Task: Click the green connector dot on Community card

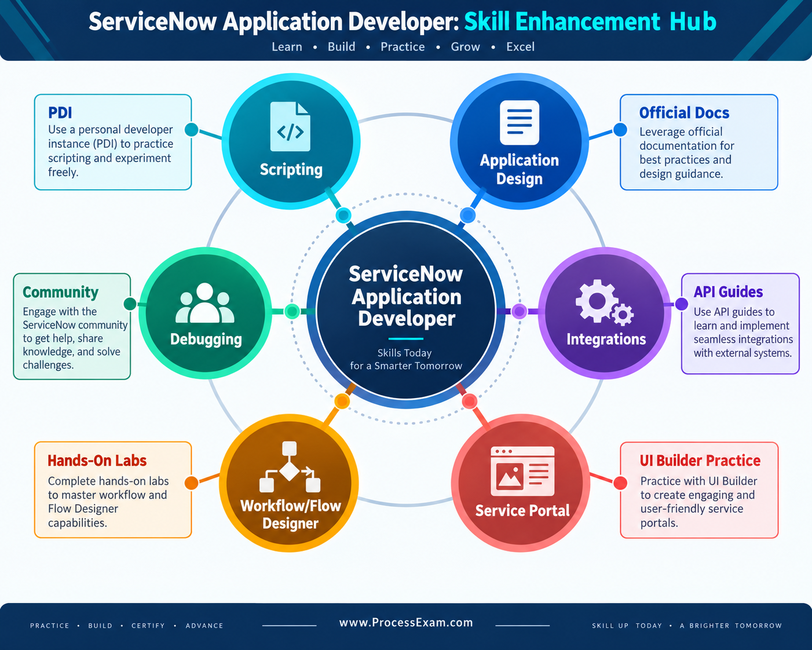Action: (x=130, y=304)
